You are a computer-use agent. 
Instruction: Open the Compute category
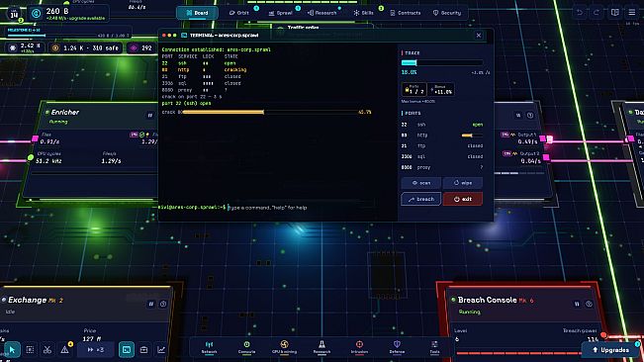(246, 347)
